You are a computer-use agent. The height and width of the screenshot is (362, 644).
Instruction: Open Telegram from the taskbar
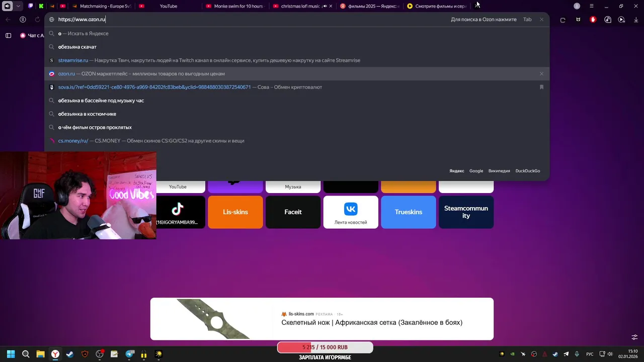(x=129, y=354)
